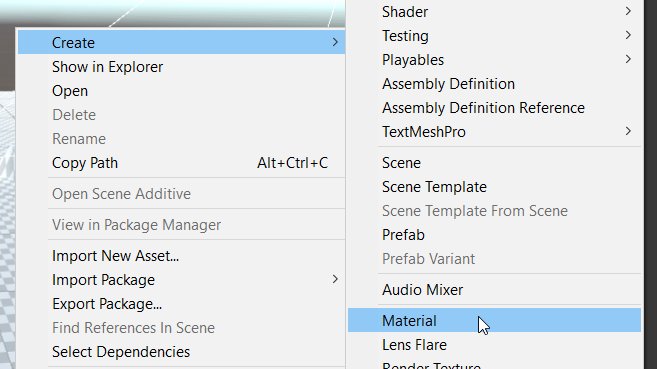This screenshot has height=369, width=657.
Task: Expand the Import Package submenu arrow
Action: [335, 279]
